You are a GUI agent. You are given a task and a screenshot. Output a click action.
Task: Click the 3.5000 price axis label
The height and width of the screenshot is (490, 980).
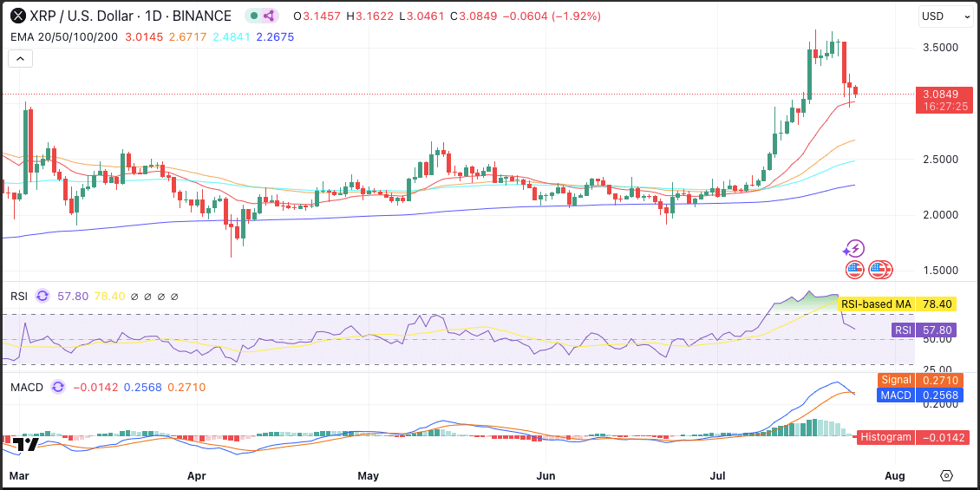pyautogui.click(x=941, y=48)
